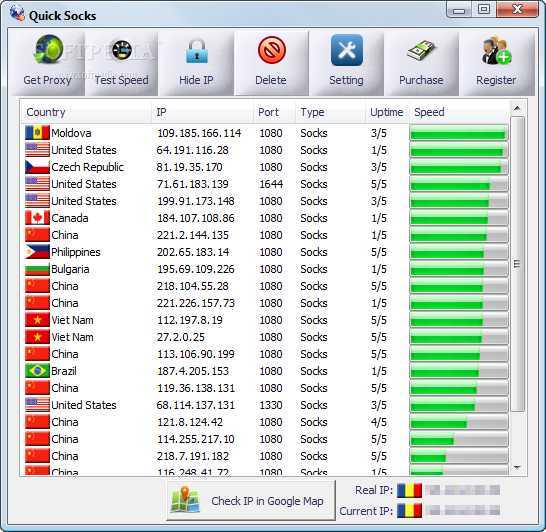Click the Test Speed gauge icon
The image size is (546, 532).
122,50
